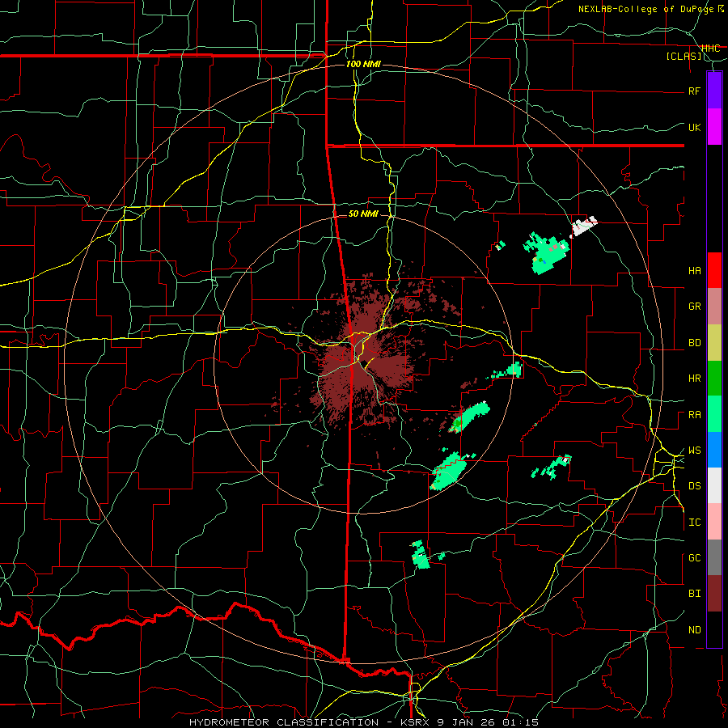
Task: Click the [CLAS] units label
Action: pyautogui.click(x=684, y=56)
